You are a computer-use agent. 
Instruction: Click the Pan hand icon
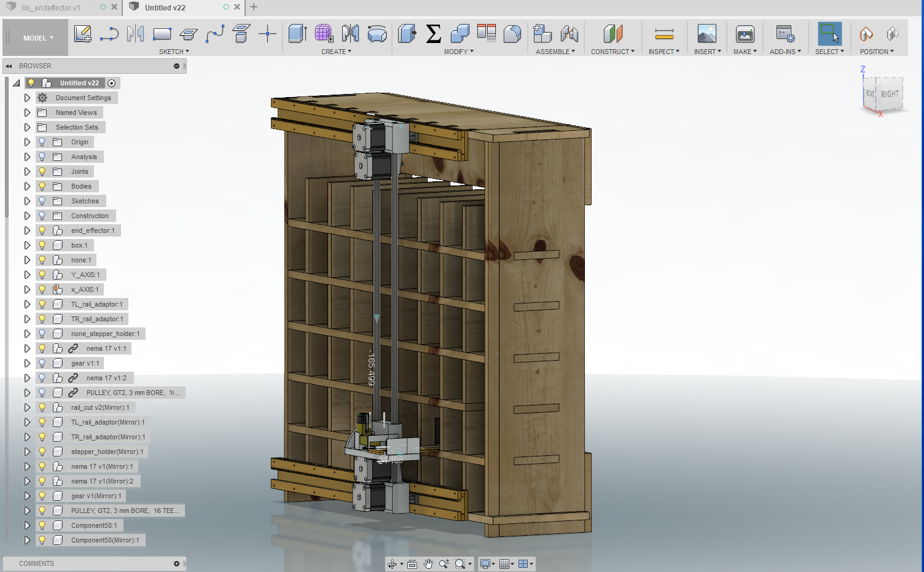[x=428, y=564]
